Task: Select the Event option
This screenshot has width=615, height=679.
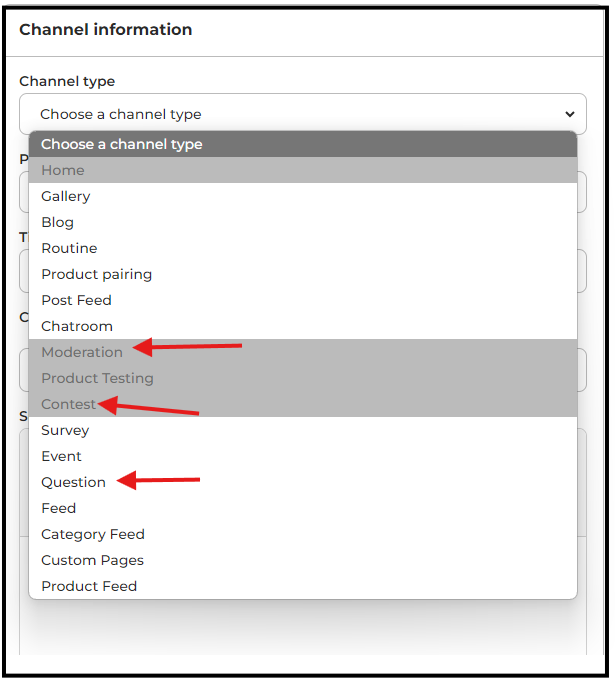Action: pyautogui.click(x=61, y=456)
